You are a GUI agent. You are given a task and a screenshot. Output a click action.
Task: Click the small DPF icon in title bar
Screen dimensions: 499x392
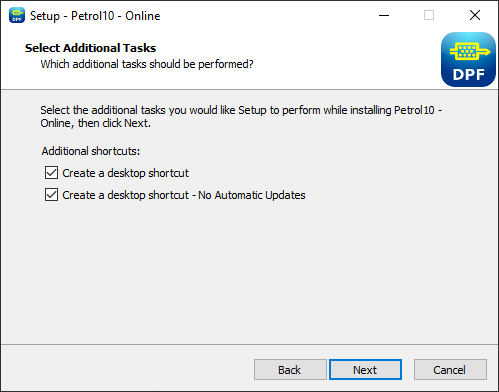[x=17, y=15]
